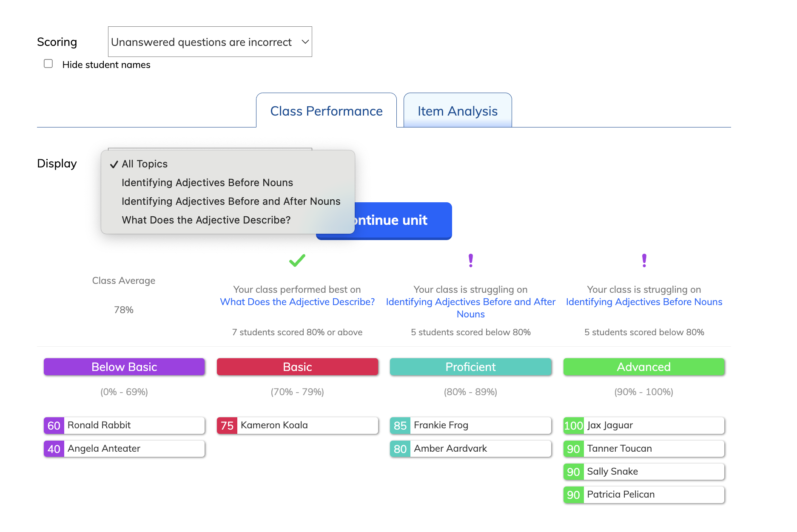Image resolution: width=797 pixels, height=532 pixels.
Task: Open Frankie Frog's student card
Action: pyautogui.click(x=470, y=425)
